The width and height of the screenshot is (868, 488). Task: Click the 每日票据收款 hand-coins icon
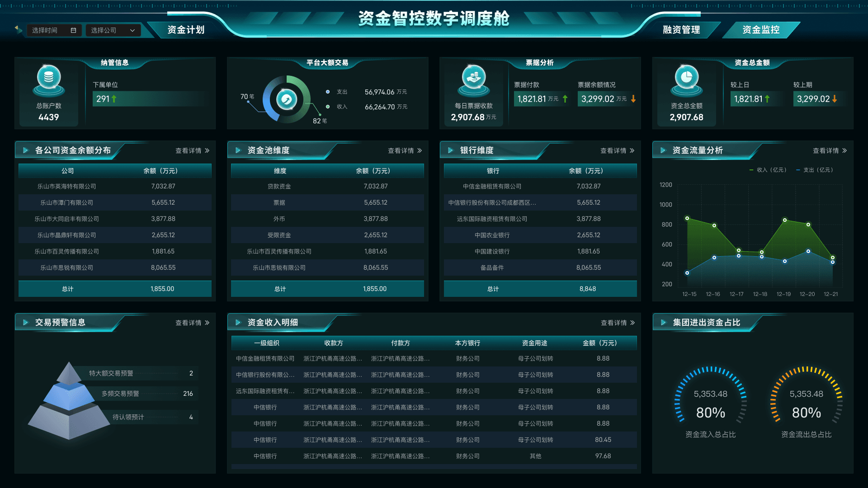pos(473,81)
